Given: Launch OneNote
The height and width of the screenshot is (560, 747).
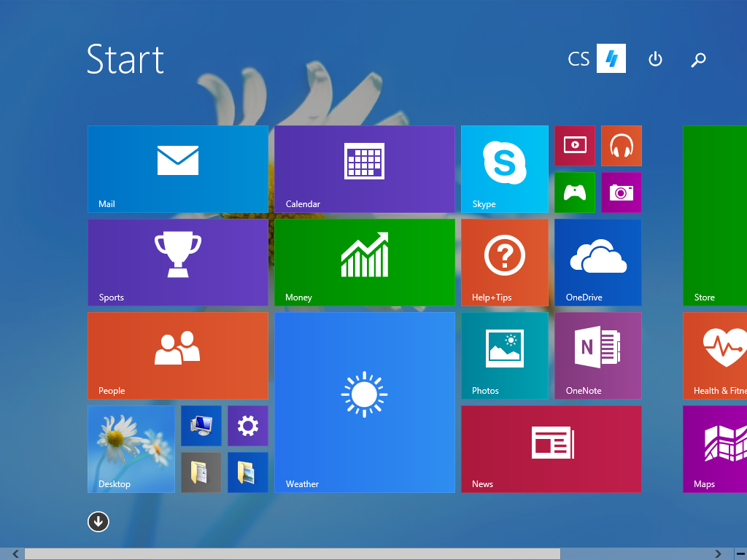Looking at the screenshot, I should click(597, 355).
